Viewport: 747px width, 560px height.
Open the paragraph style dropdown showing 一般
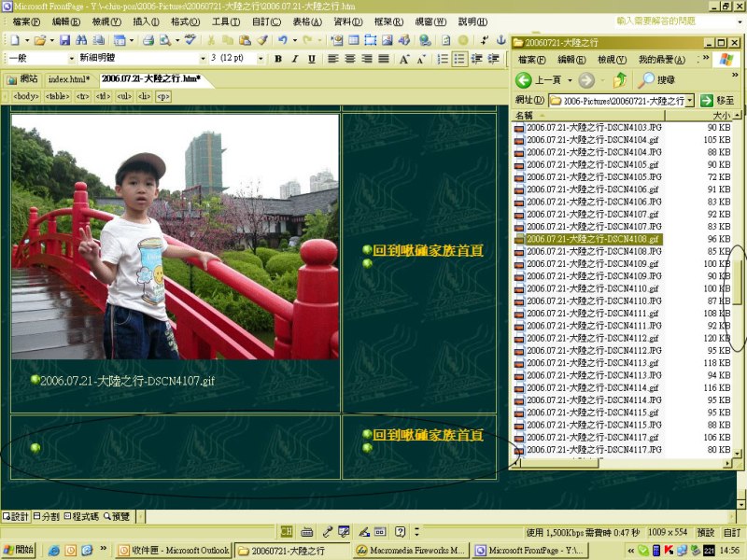72,59
